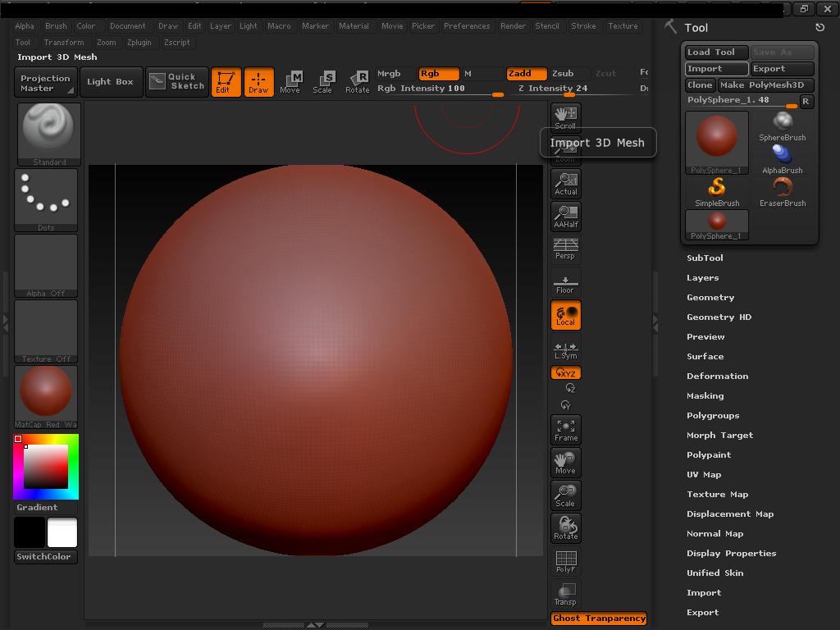The height and width of the screenshot is (630, 840).
Task: Open the Texture Off selector
Action: (x=46, y=331)
